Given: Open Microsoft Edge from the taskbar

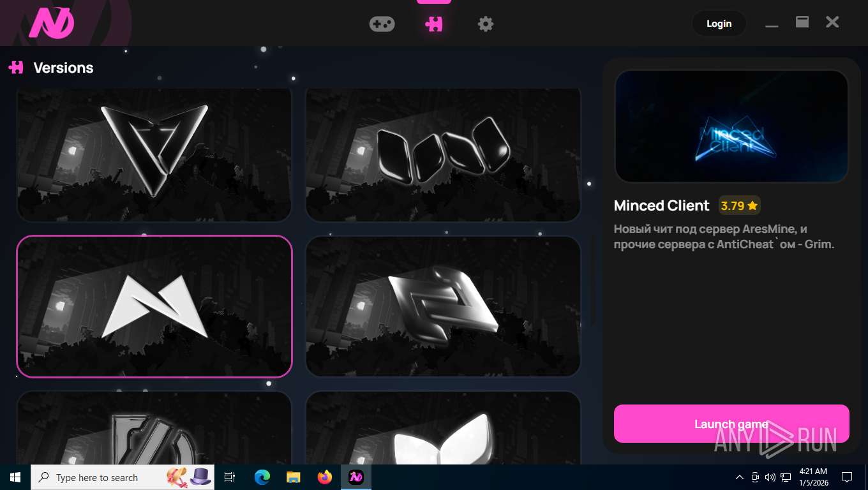Looking at the screenshot, I should pyautogui.click(x=262, y=477).
